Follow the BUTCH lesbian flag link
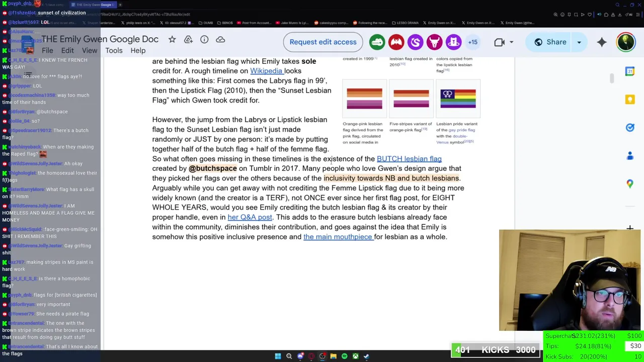The height and width of the screenshot is (362, 644). pos(409,159)
